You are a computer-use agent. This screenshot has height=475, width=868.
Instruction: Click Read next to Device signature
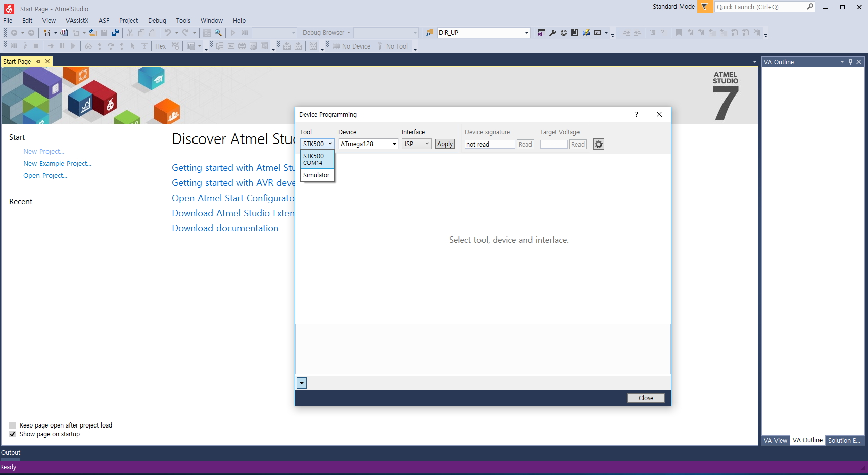click(525, 145)
